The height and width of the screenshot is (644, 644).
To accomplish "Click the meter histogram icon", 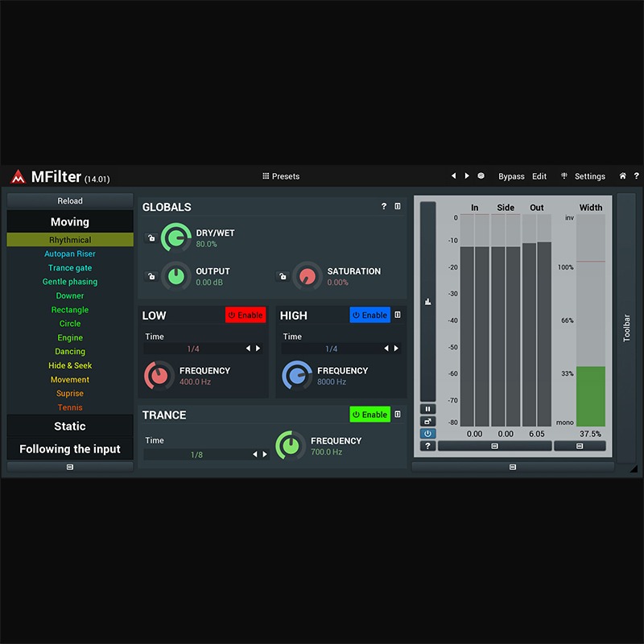I will click(x=427, y=302).
